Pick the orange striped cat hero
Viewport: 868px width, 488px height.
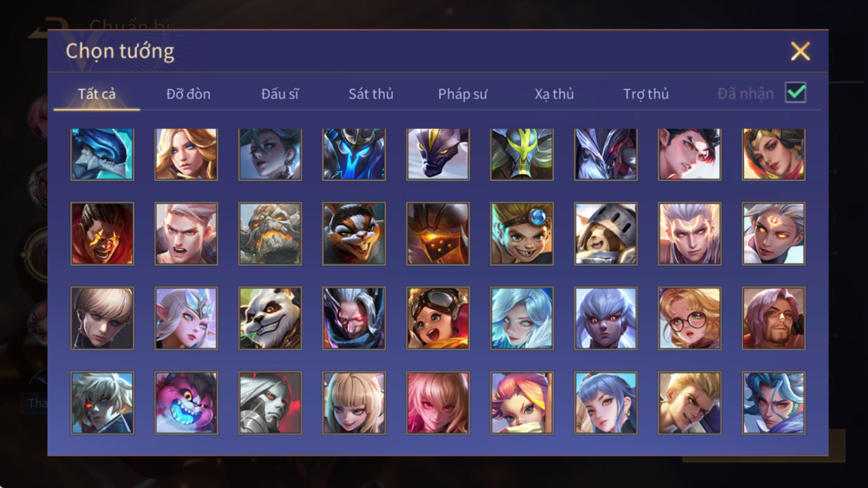354,234
